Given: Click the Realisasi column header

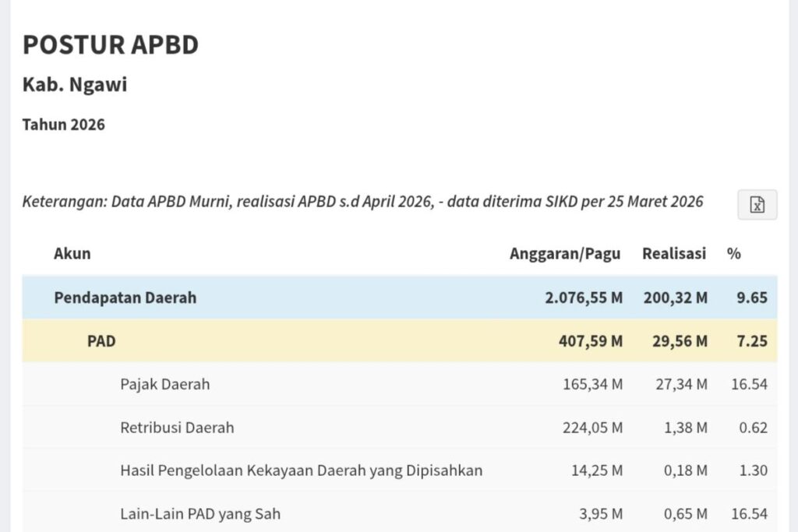Looking at the screenshot, I should (674, 253).
